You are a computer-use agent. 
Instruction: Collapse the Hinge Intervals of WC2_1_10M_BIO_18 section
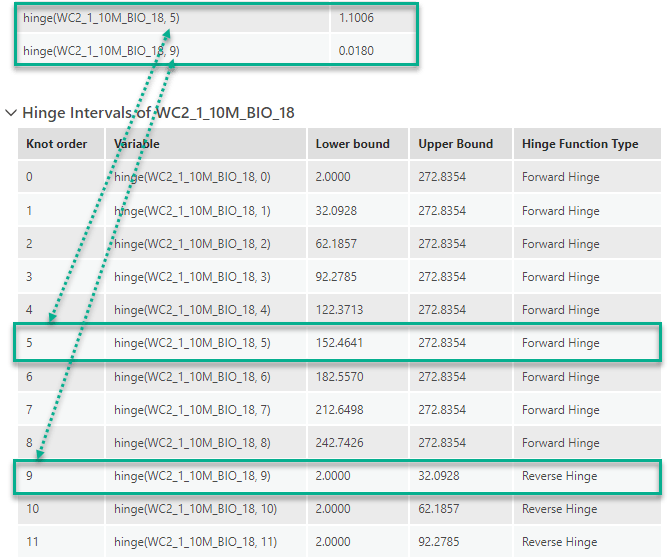click(x=11, y=113)
